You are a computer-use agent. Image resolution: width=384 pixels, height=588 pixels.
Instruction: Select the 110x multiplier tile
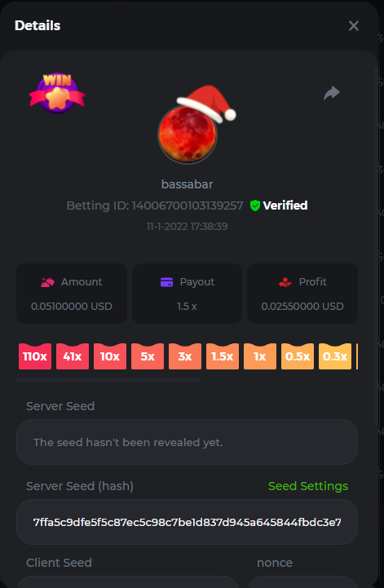35,356
